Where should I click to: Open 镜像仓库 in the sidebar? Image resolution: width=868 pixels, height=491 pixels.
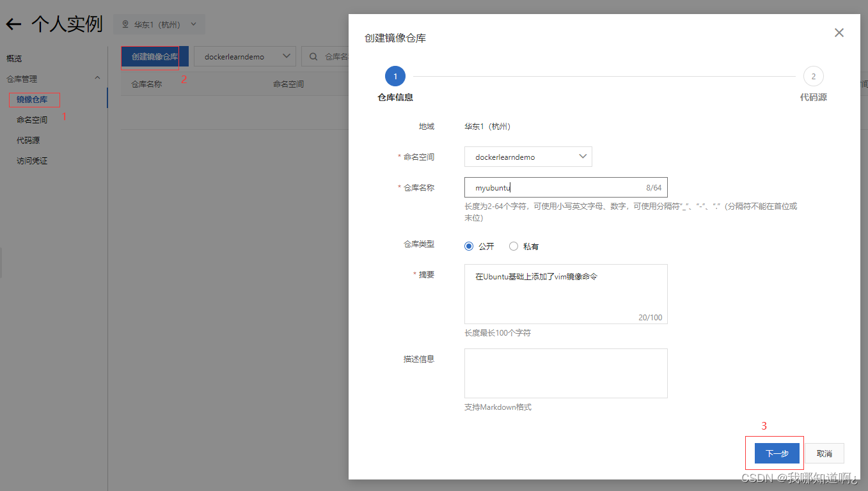coord(32,100)
